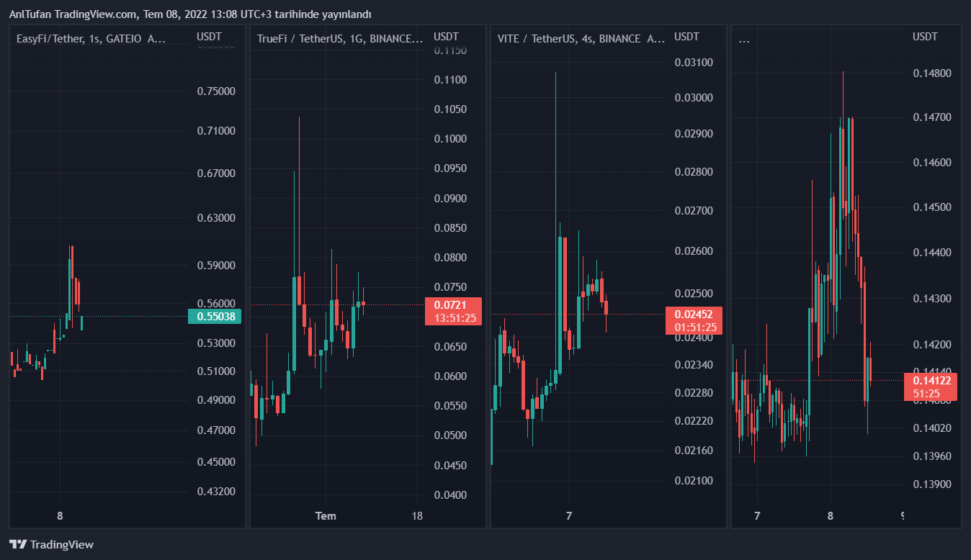Select USDT label above VITE price axis
The image size is (971, 560).
click(x=686, y=37)
